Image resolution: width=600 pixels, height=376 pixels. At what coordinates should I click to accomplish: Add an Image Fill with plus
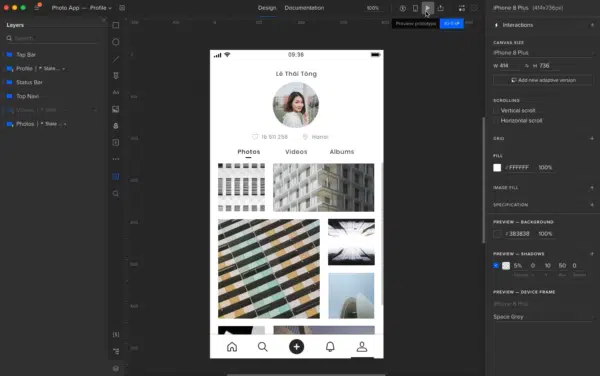coord(592,188)
